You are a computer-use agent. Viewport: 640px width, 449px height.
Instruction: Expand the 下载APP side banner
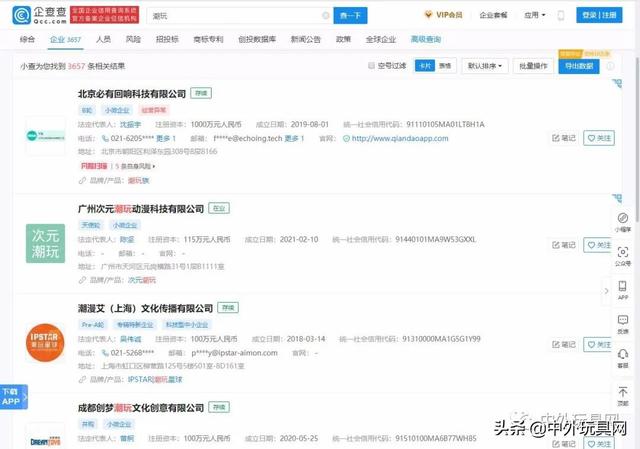(x=14, y=397)
